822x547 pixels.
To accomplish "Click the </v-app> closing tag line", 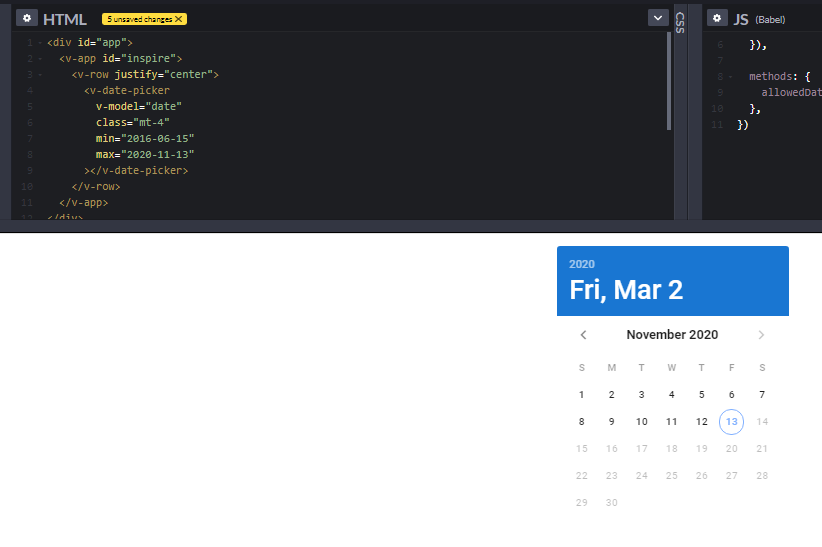I will [x=83, y=202].
